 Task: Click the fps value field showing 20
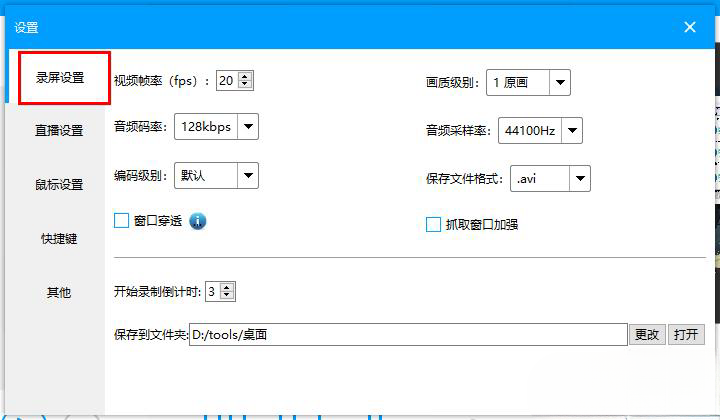tap(228, 81)
